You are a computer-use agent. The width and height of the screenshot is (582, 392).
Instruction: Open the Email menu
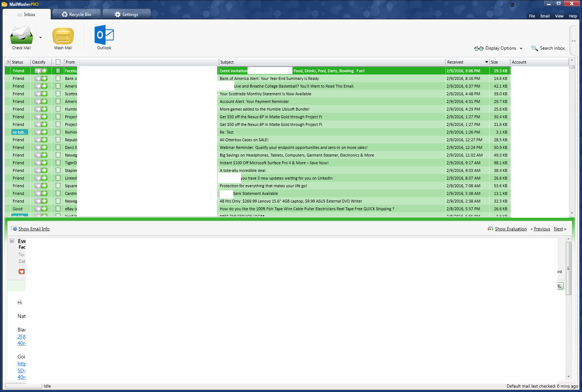[545, 16]
